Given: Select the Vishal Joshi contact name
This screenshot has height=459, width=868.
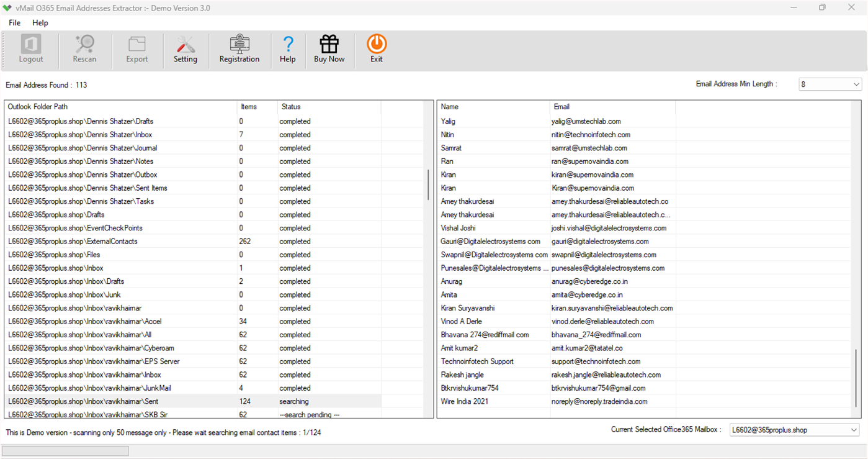Looking at the screenshot, I should [459, 228].
